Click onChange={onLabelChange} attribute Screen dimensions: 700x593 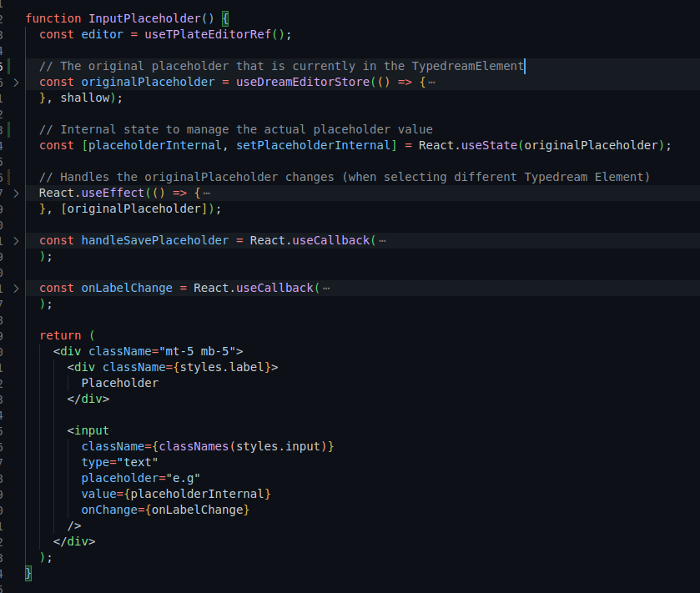click(165, 510)
